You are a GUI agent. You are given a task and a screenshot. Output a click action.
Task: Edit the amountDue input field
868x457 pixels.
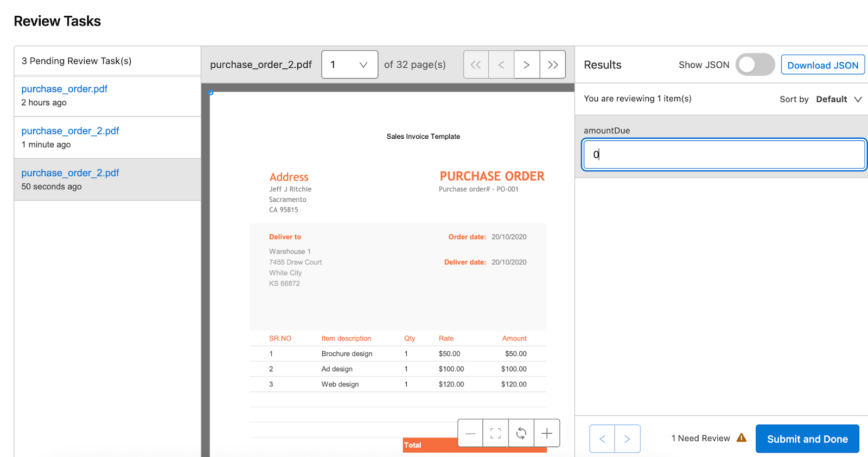click(x=724, y=155)
